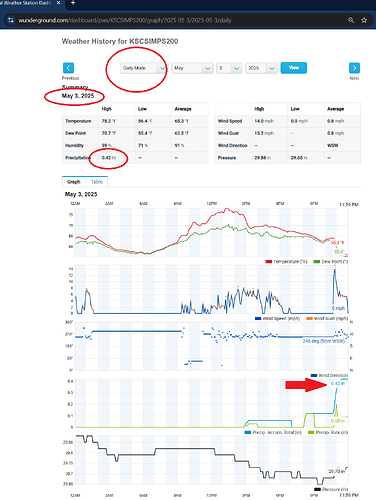This screenshot has height=500, width=376.
Task: Open a new browser tab with the plus icon
Action: (73, 3)
